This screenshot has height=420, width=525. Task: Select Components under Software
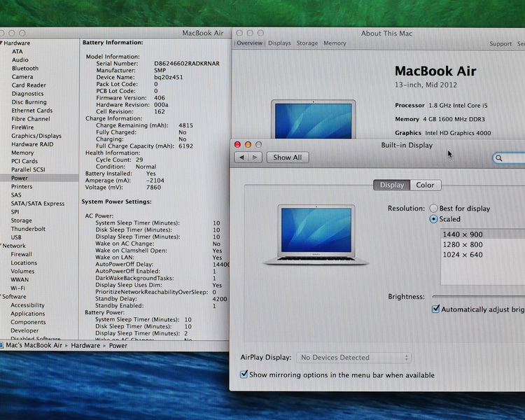click(x=28, y=322)
